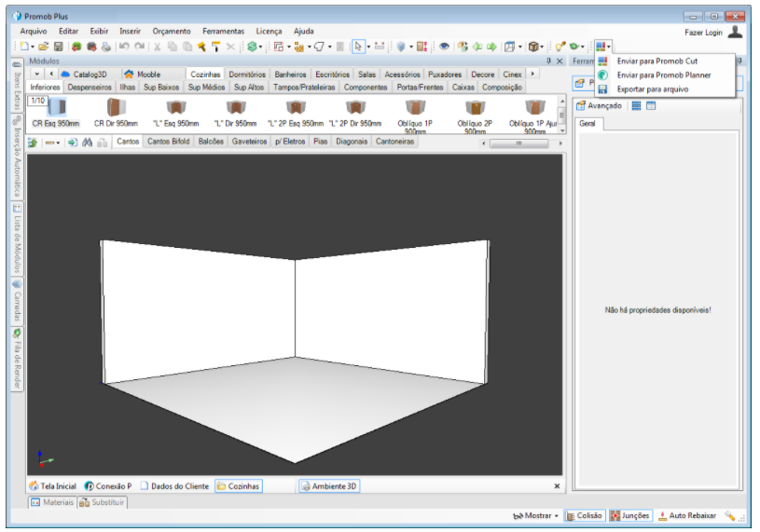Open the Lista de Módulos side panel

pyautogui.click(x=17, y=239)
